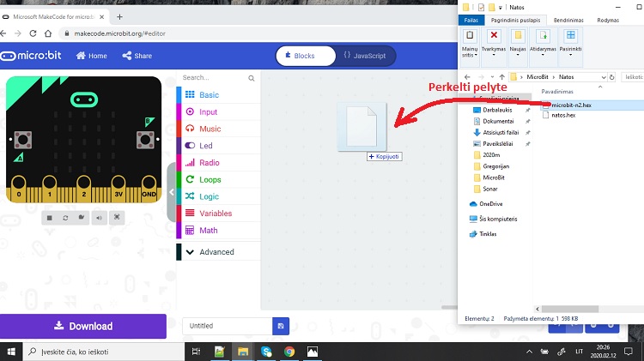The width and height of the screenshot is (644, 361).
Task: Mute the simulator audio
Action: (x=99, y=218)
